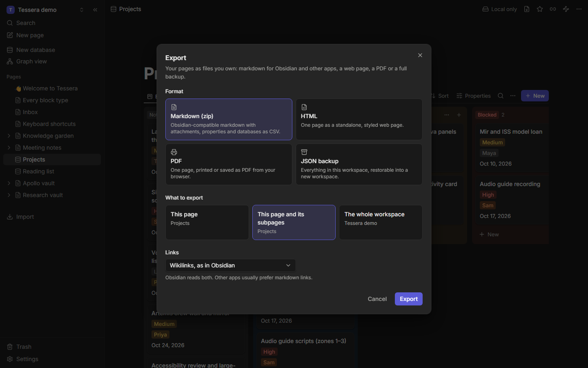Viewport: 588px width, 368px height.
Task: Create a New page from sidebar
Action: pyautogui.click(x=52, y=35)
